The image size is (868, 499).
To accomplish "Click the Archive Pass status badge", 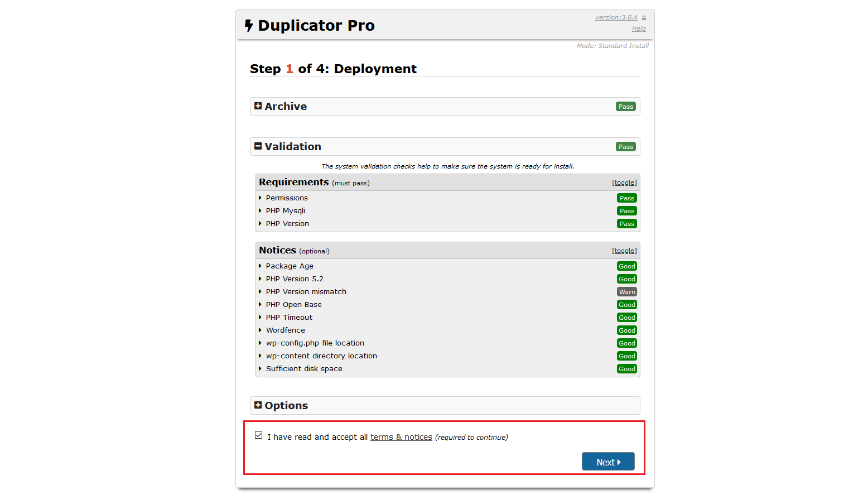I will (626, 107).
